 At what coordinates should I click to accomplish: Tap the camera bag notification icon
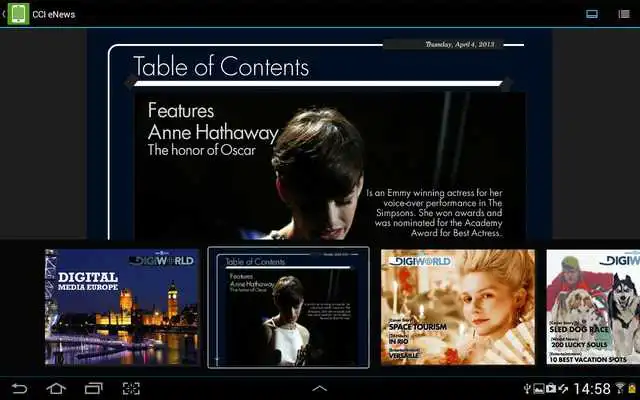(x=551, y=388)
